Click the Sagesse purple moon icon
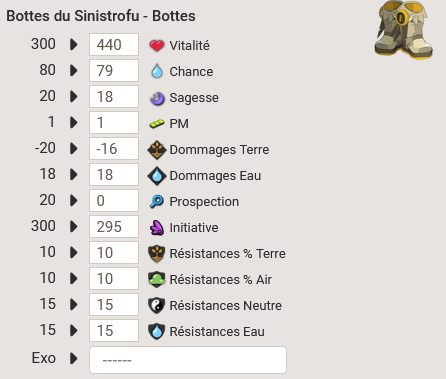 coord(157,98)
